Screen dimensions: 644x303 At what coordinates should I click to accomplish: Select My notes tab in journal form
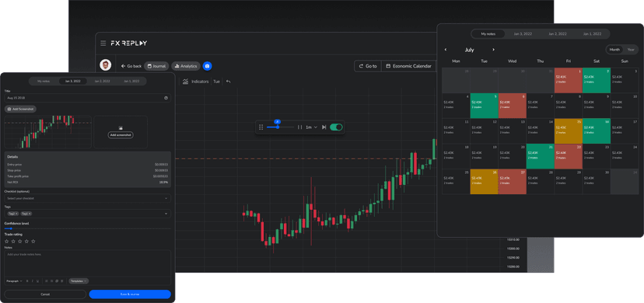[x=44, y=81]
